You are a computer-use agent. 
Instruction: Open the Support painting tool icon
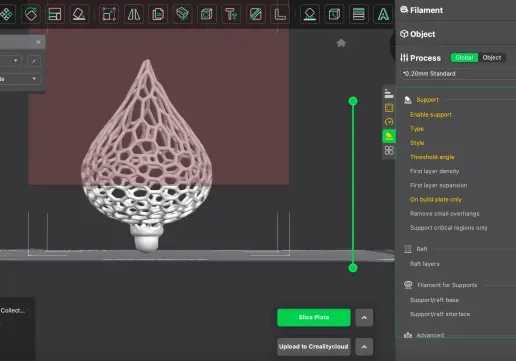[x=310, y=14]
